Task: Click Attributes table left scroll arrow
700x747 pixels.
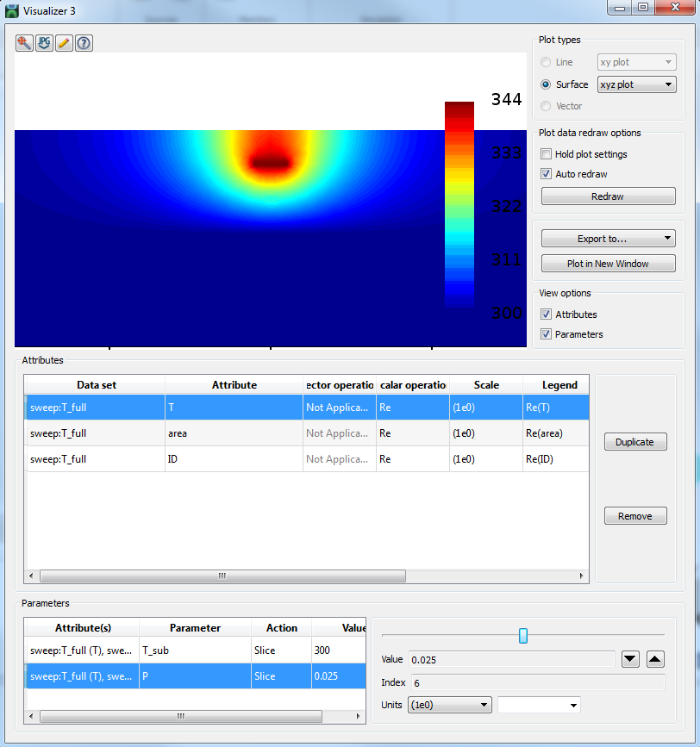Action: point(31,576)
